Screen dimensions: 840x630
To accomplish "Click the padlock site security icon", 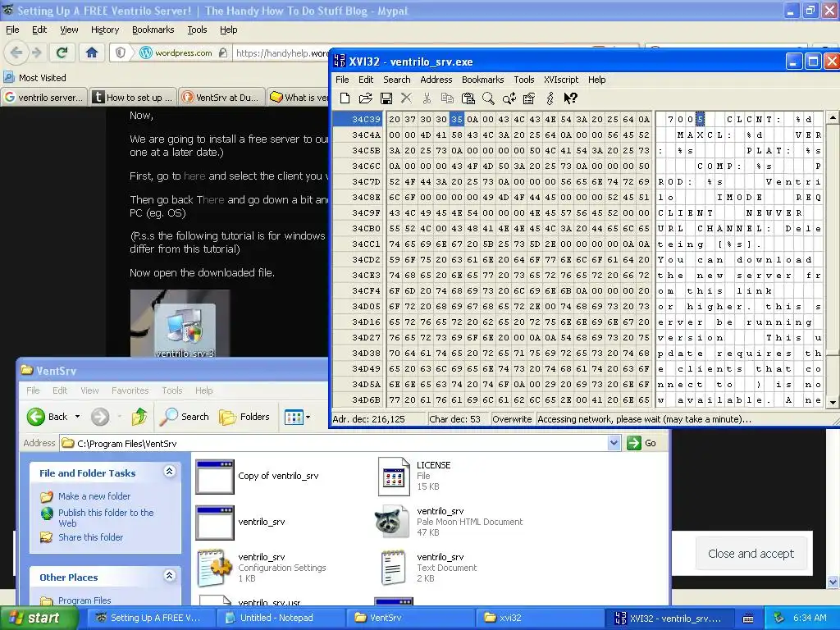I will coord(223,52).
